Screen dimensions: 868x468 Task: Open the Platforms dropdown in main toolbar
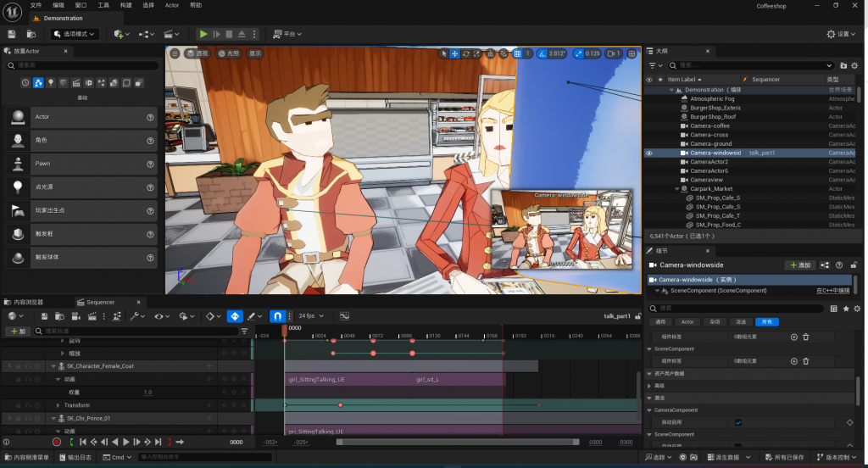coord(287,35)
